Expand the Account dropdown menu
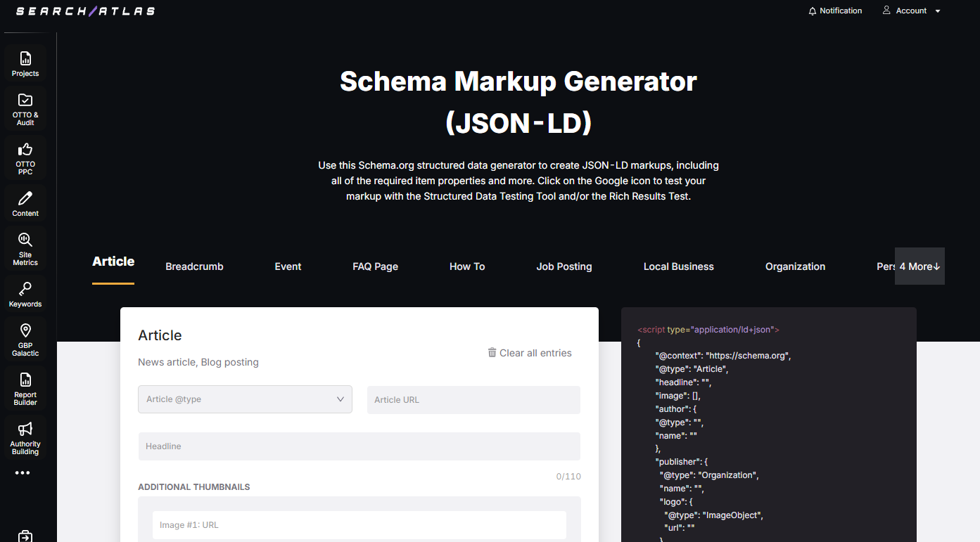 point(912,11)
